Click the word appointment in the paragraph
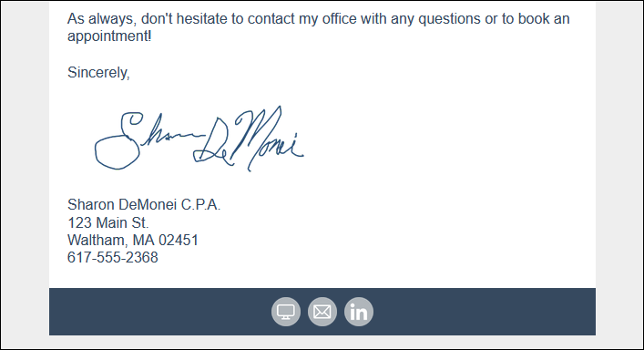 pos(107,36)
